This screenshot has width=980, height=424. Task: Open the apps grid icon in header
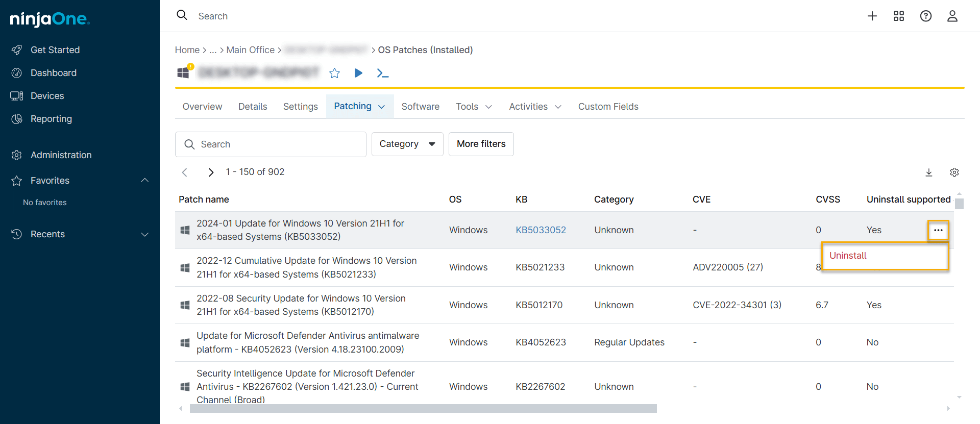[x=899, y=16]
